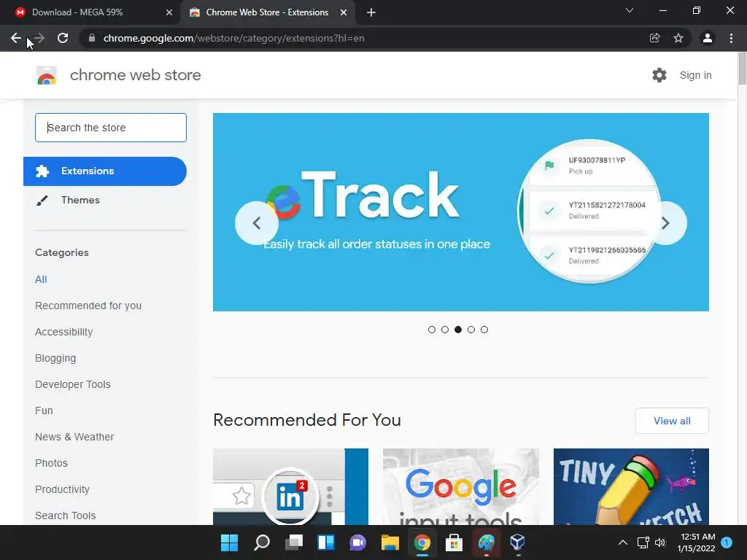Open LinkedIn extension thumbnail
The height and width of the screenshot is (560, 747).
[290, 486]
